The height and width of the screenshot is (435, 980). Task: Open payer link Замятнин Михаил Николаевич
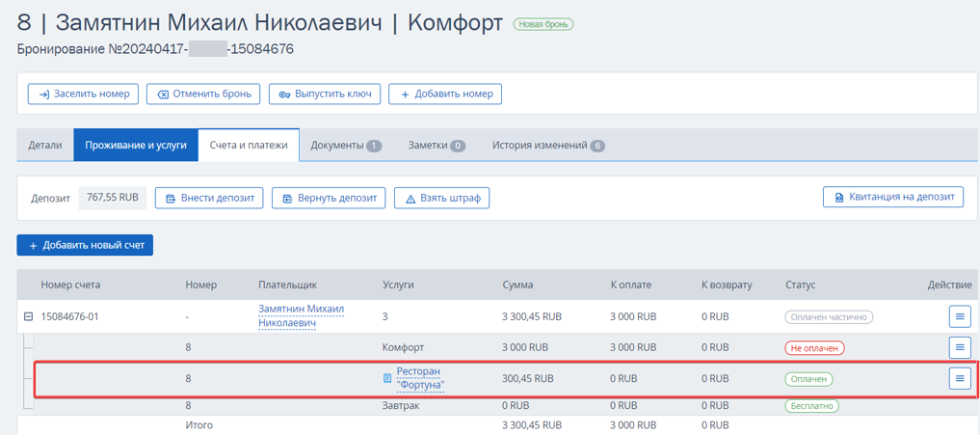coord(302,316)
